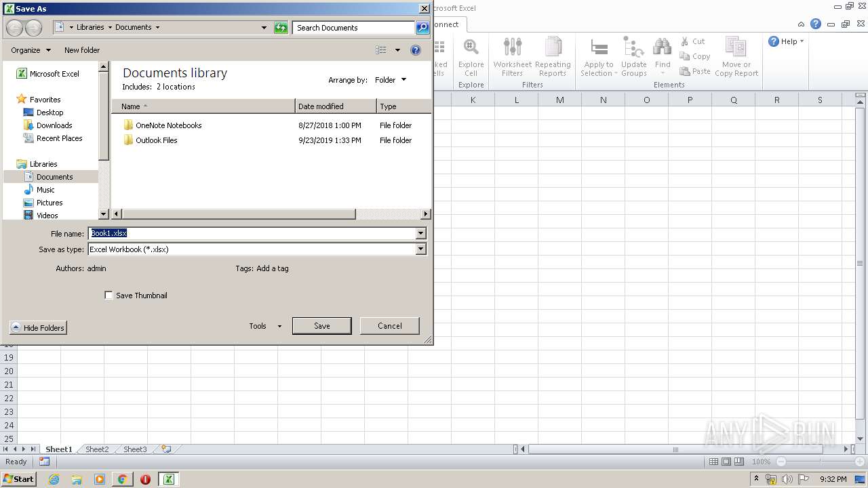
Task: Click Libraries in the address breadcrumb
Action: point(90,28)
